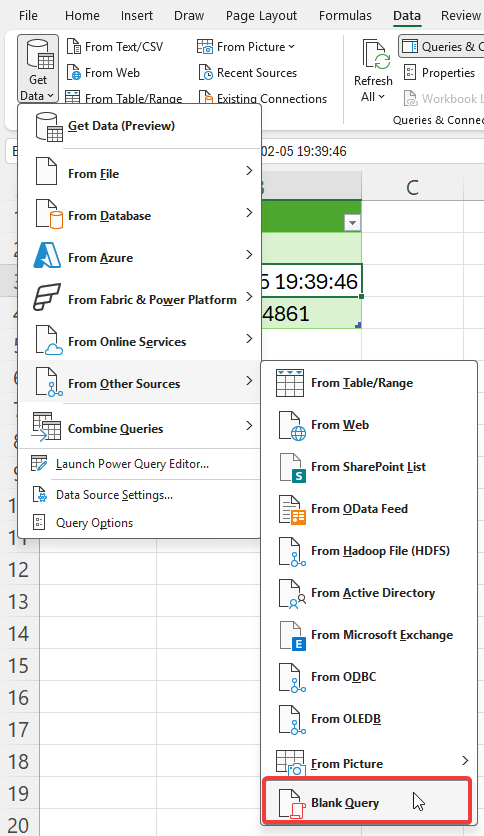Click the From OData Feed icon
The width and height of the screenshot is (484, 836).
click(292, 510)
